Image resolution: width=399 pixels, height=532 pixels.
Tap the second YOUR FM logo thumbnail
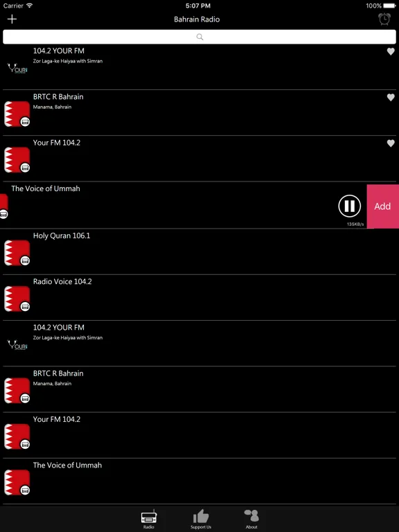point(17,346)
